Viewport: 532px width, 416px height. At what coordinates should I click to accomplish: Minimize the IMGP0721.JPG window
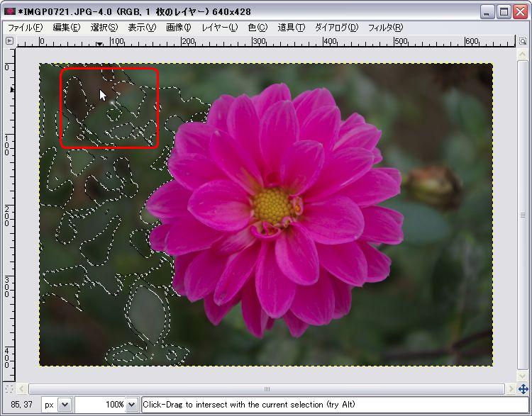click(487, 12)
